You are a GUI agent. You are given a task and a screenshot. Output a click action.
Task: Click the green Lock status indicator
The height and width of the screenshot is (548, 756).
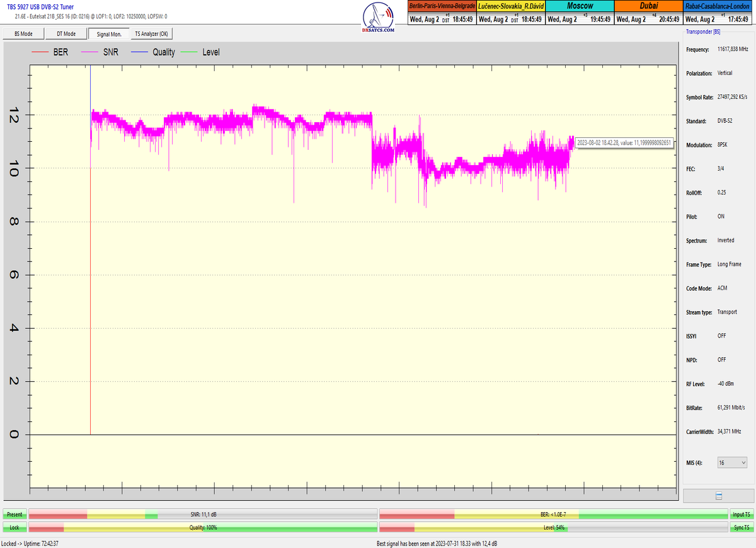(x=14, y=527)
